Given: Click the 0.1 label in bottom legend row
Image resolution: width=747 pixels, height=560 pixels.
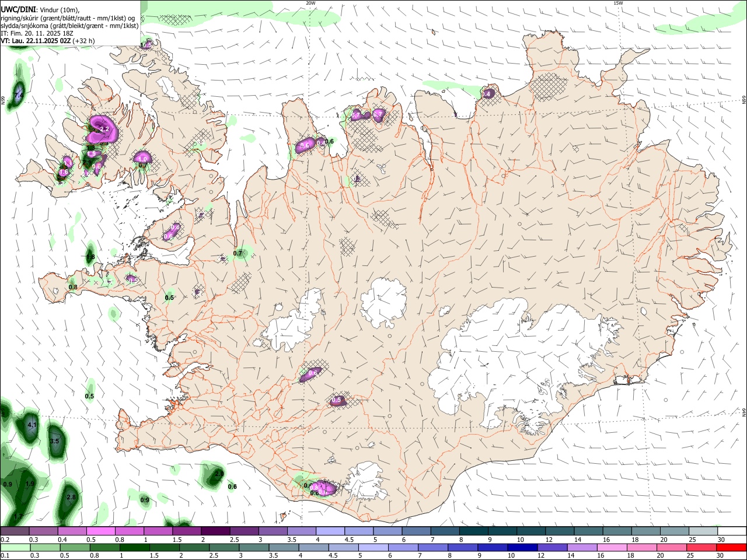Looking at the screenshot, I should (5, 556).
